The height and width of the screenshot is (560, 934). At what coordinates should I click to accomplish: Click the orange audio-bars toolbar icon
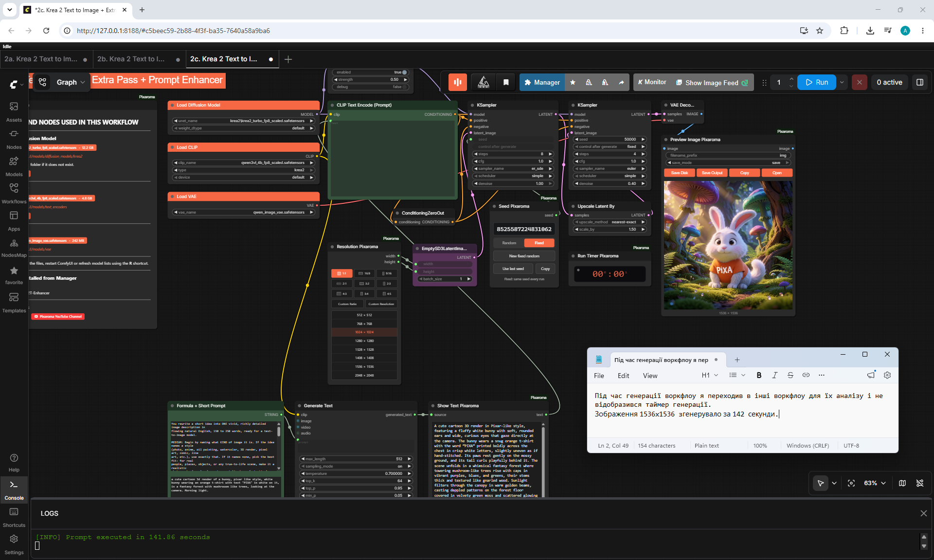(x=457, y=82)
